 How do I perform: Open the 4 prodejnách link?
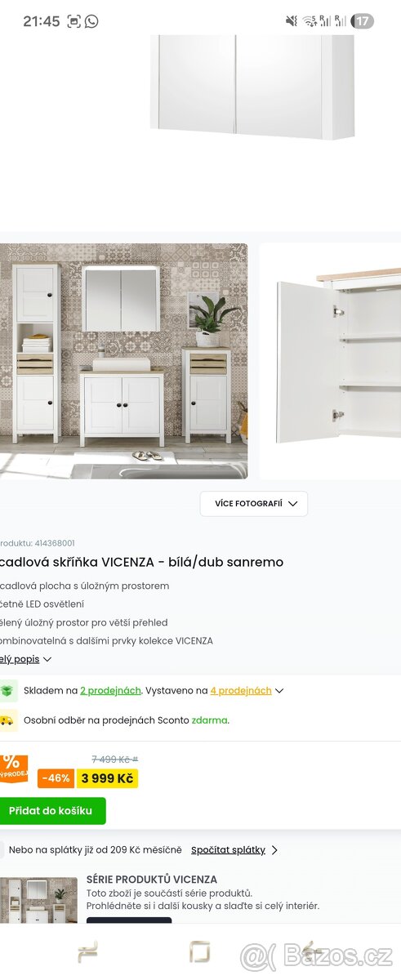241,691
